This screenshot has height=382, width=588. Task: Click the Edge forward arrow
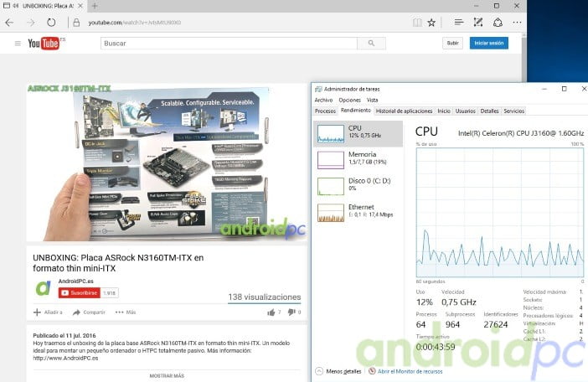[31, 23]
